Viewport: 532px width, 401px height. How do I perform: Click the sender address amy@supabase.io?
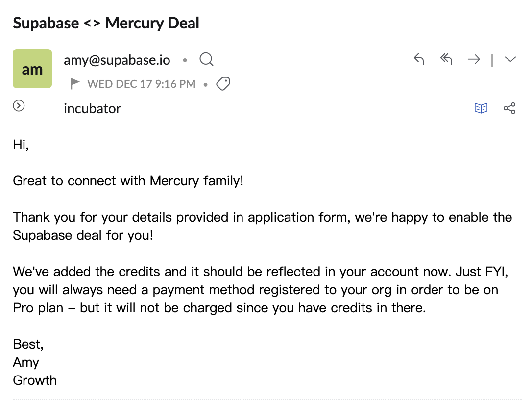coord(117,60)
